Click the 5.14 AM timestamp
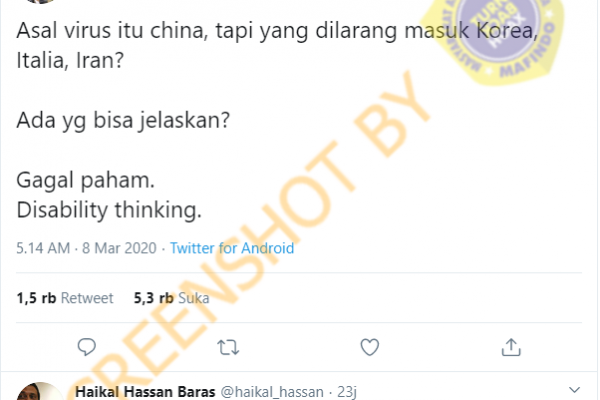The height and width of the screenshot is (400, 600). pos(43,248)
